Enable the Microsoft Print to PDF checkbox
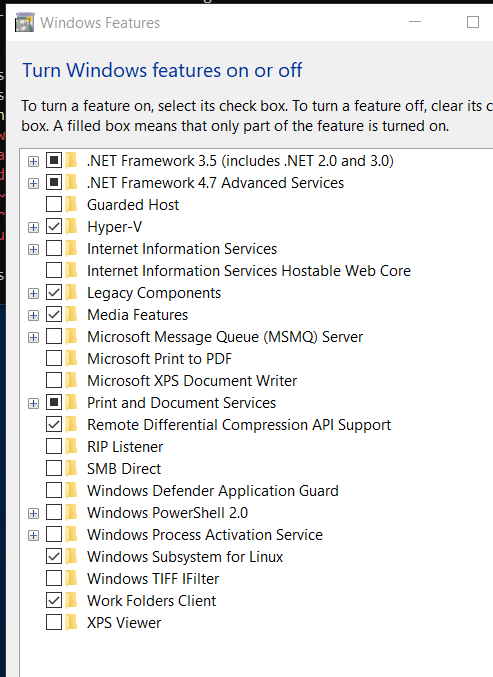493x677 pixels. pyautogui.click(x=54, y=358)
